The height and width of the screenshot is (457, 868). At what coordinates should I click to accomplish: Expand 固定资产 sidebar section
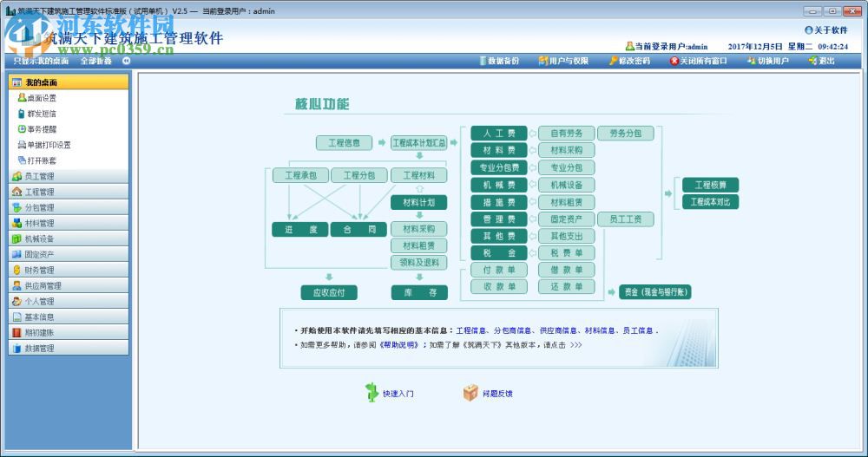click(x=69, y=254)
